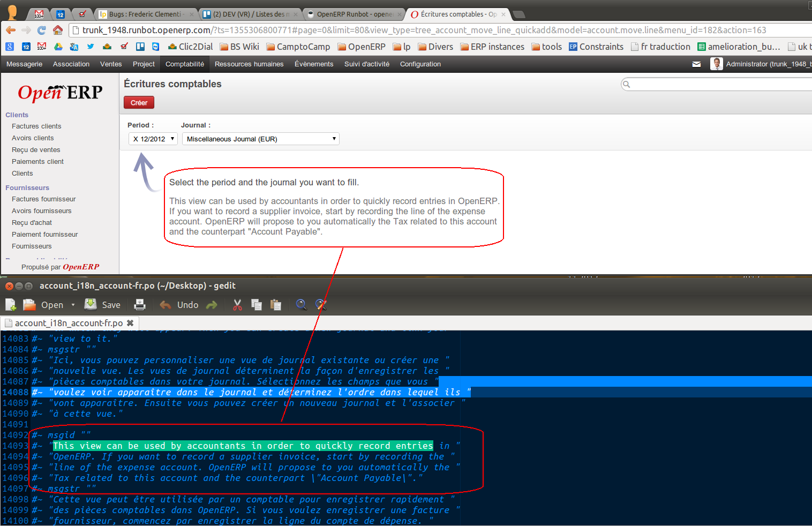
Task: Click the browser back arrow
Action: coord(11,30)
